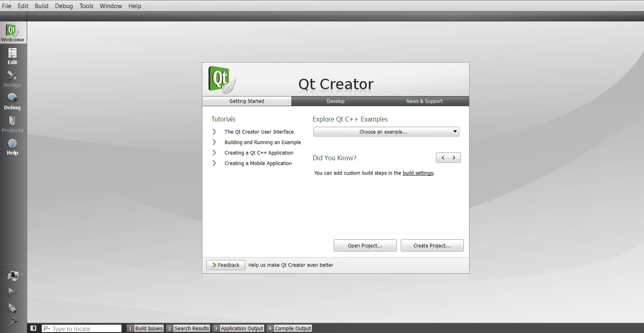Switch to the Develop tab
Viewport: 644px width, 333px height.
[335, 101]
